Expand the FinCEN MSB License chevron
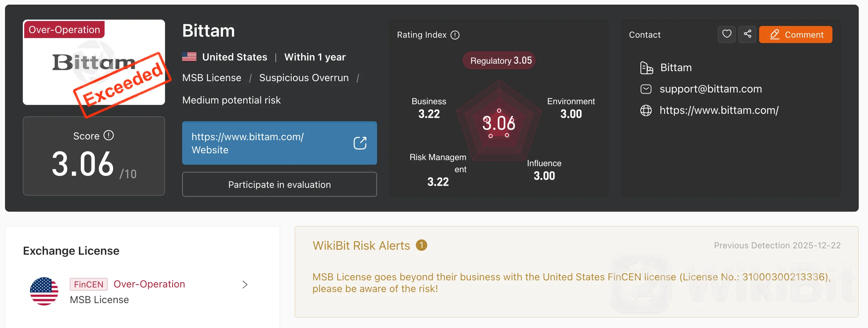This screenshot has width=868, height=328. point(245,285)
